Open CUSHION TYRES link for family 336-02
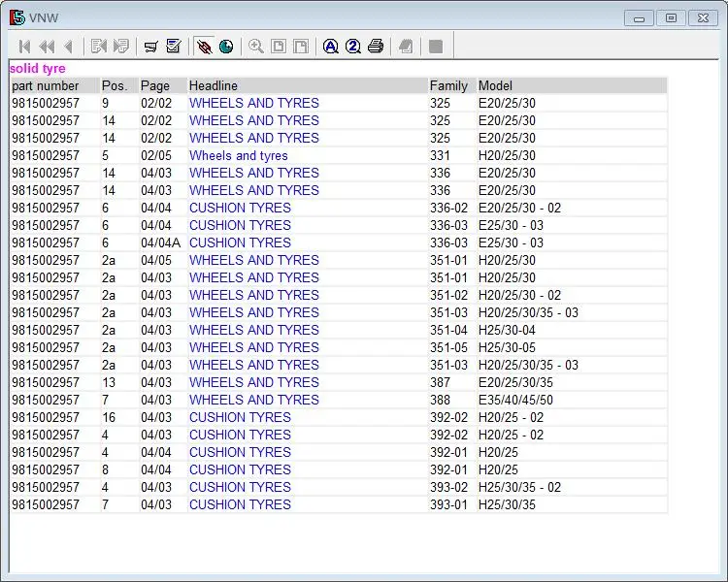This screenshot has width=728, height=582. point(240,208)
